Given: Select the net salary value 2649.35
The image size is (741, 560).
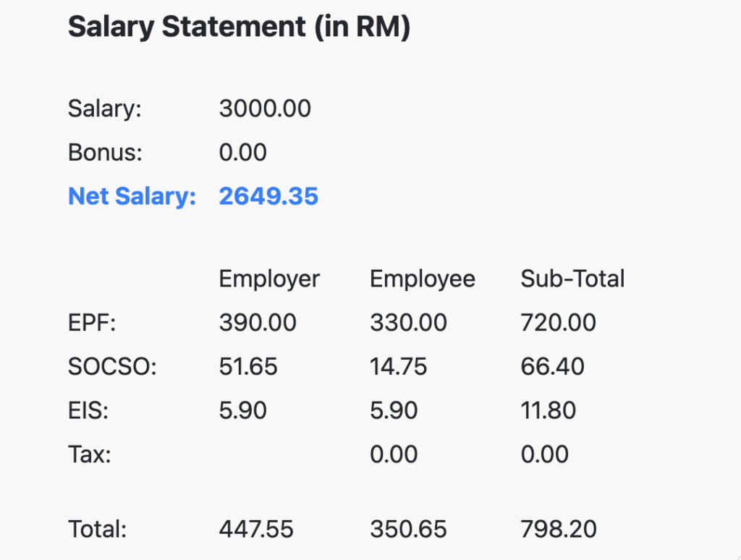Looking at the screenshot, I should pyautogui.click(x=268, y=196).
